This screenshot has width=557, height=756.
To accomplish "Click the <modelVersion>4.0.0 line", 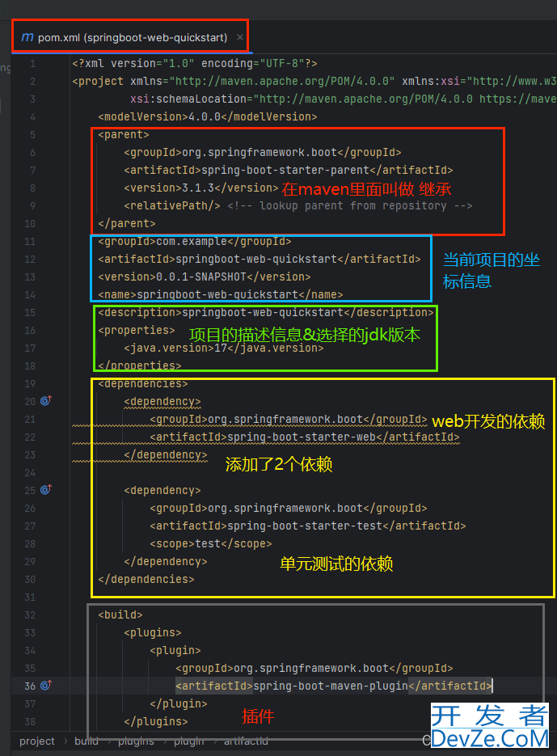I will pos(208,116).
